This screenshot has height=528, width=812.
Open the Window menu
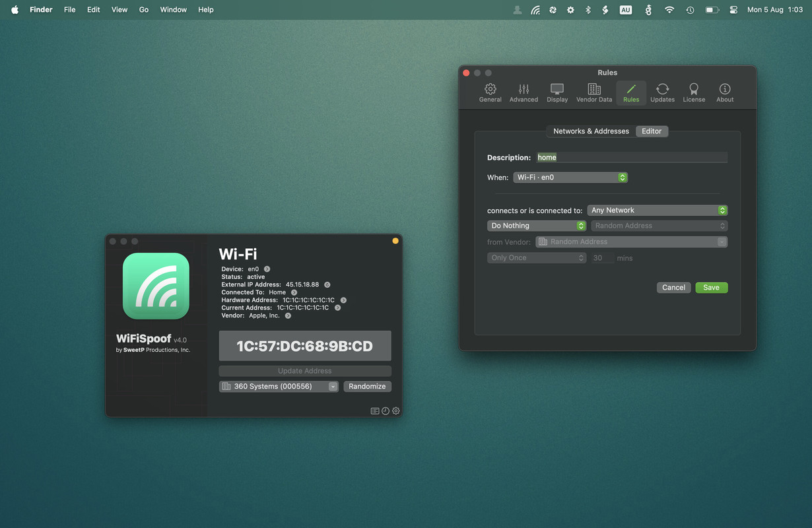174,10
